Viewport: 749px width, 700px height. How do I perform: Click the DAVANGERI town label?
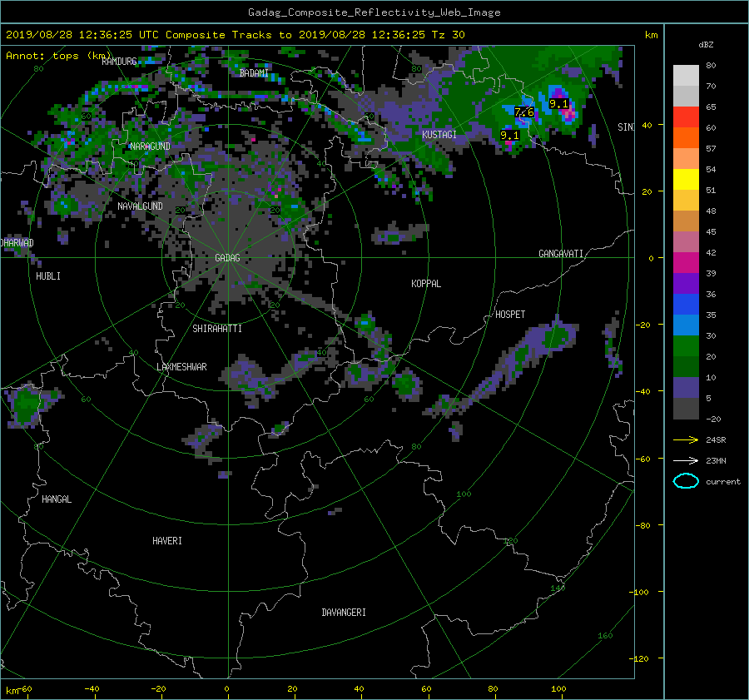point(344,613)
